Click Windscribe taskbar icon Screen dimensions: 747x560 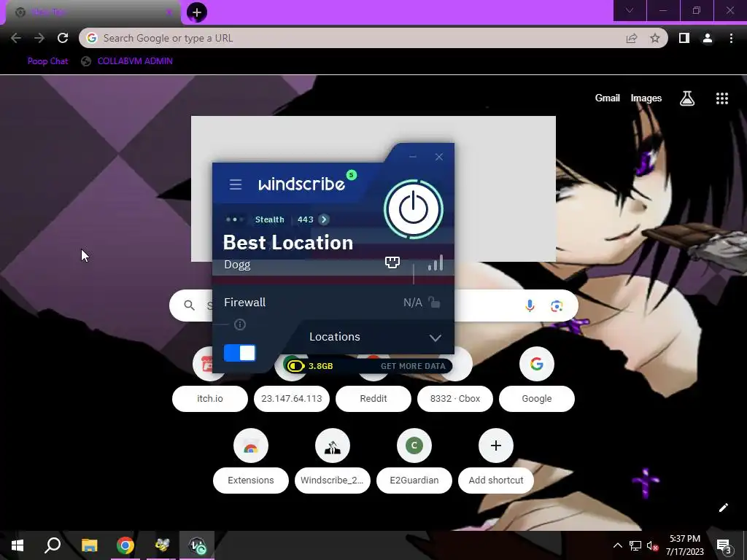[197, 545]
